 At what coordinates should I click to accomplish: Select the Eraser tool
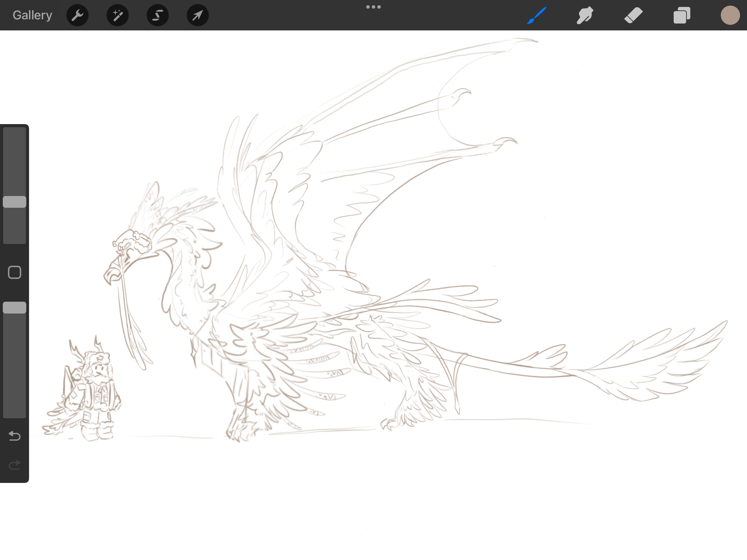[634, 15]
